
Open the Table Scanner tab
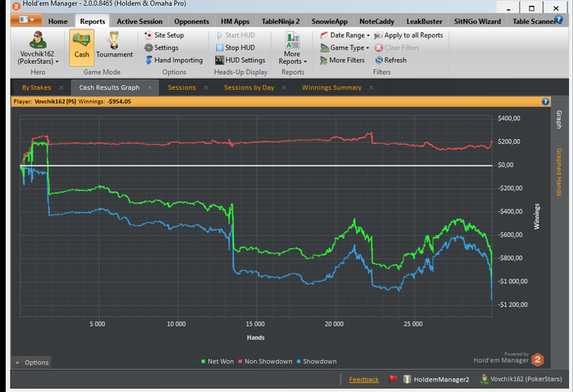(533, 21)
